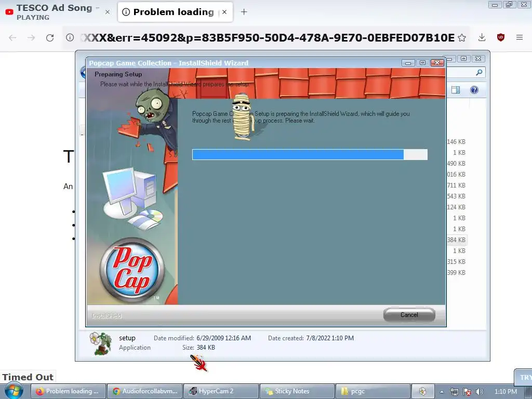This screenshot has width=532, height=399.
Task: Click Explorer search magnifier icon
Action: 479,72
